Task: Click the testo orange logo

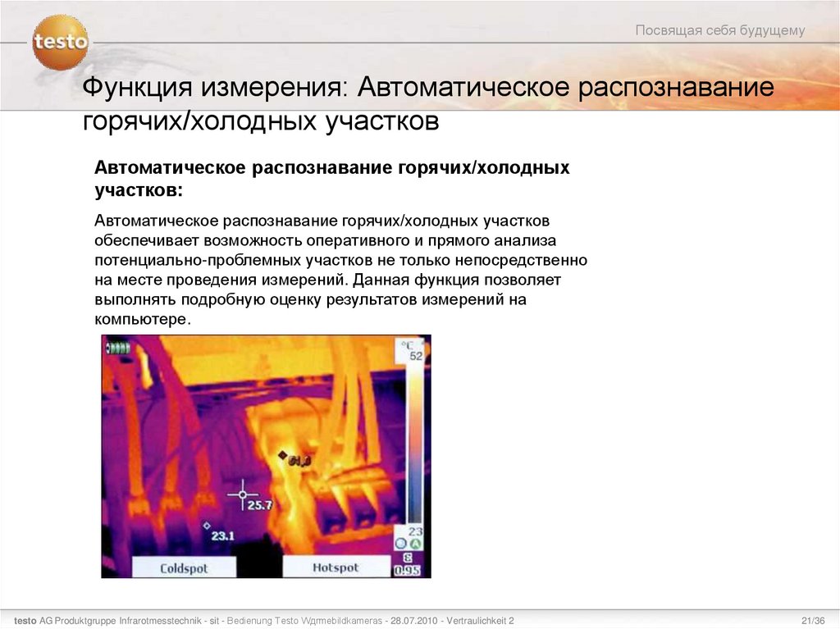Action: tap(61, 42)
